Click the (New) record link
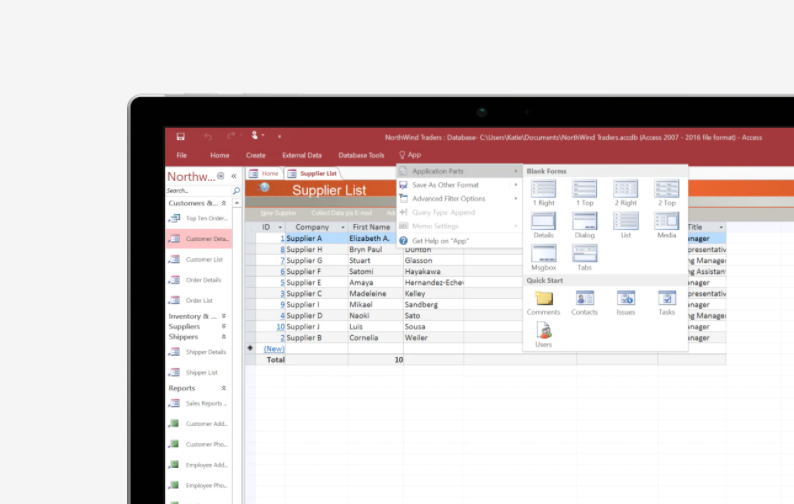The height and width of the screenshot is (504, 794). 274,349
